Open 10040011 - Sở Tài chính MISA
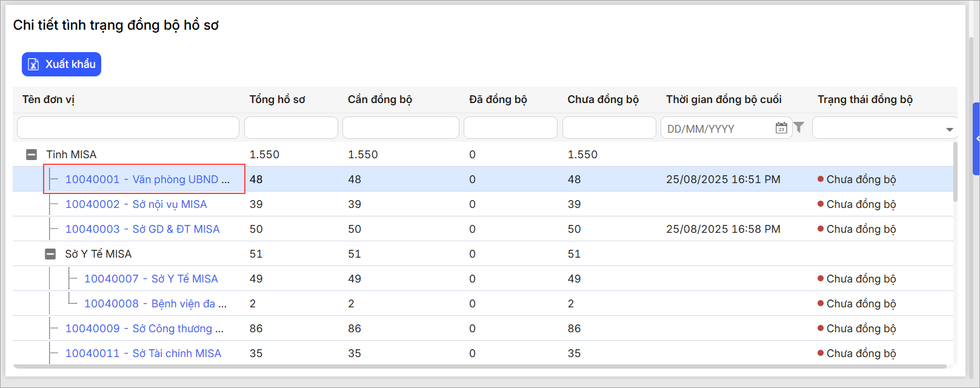The width and height of the screenshot is (980, 388). coord(143,353)
